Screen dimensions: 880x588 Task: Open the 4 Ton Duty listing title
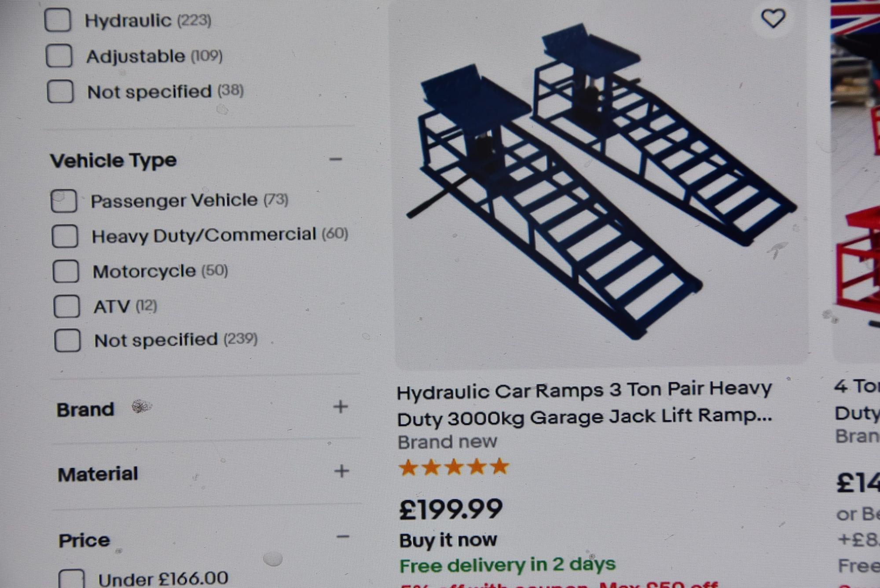point(857,400)
